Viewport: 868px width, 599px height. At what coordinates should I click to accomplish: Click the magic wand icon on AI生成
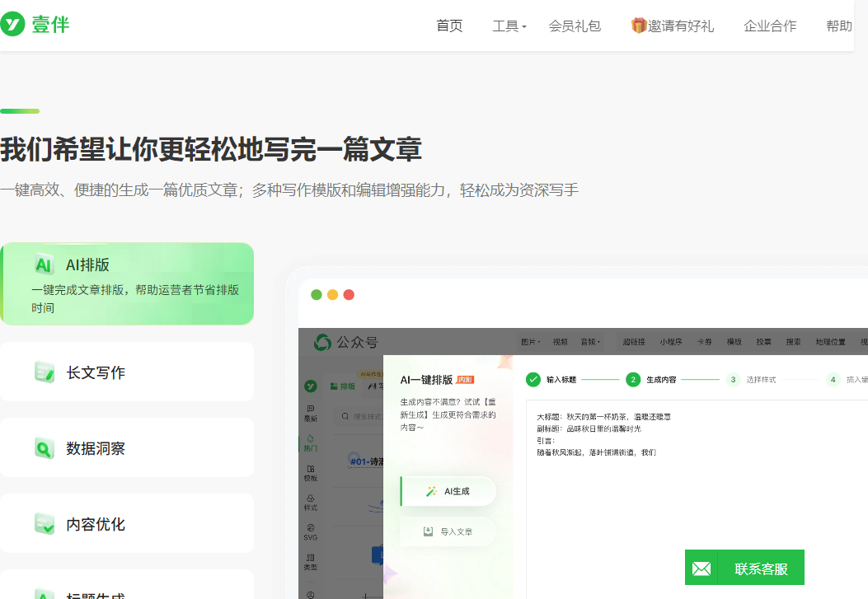431,491
